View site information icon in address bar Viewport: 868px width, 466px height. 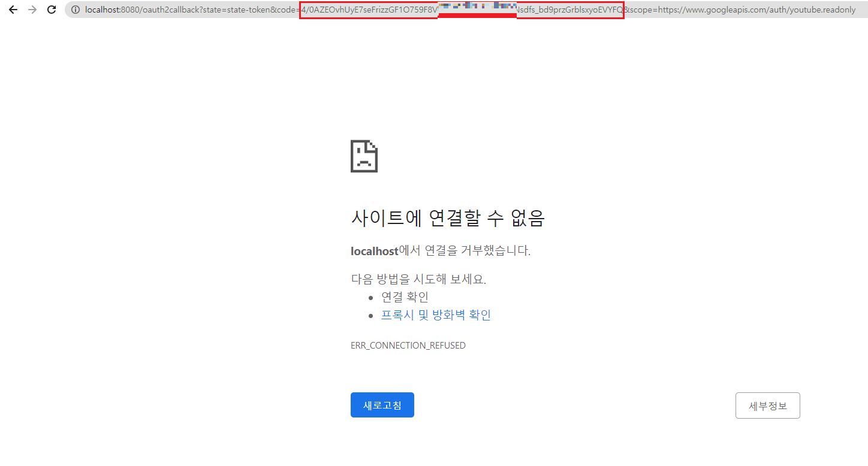click(x=76, y=10)
